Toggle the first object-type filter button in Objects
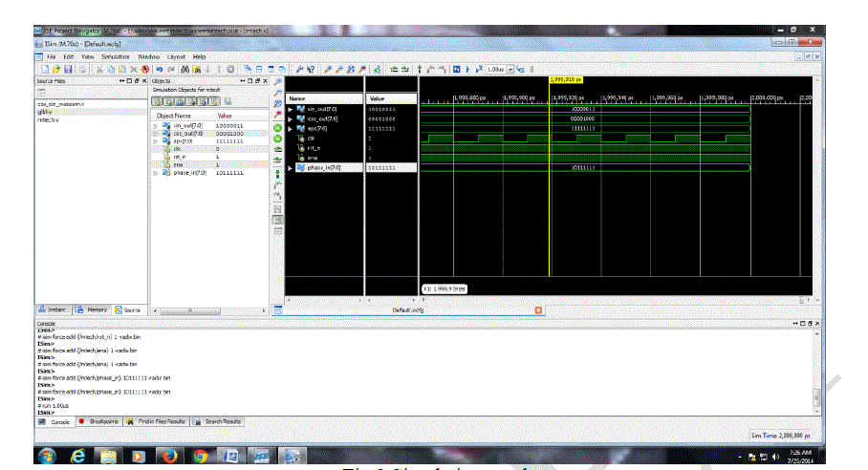868x470 pixels. point(159,101)
